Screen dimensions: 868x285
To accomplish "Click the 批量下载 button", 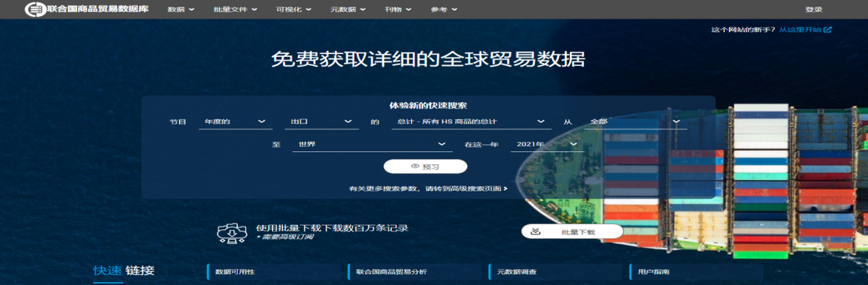I will tap(571, 231).
